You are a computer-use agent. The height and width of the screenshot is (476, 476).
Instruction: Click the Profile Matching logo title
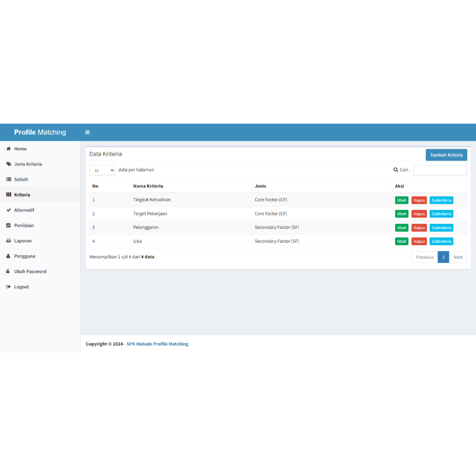[x=40, y=132]
